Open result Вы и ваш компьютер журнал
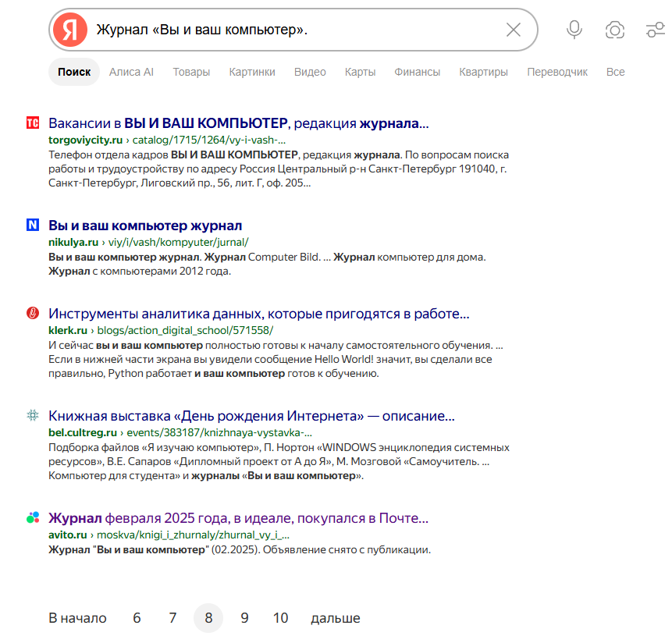Screen dimensions: 672x636 click(x=145, y=226)
